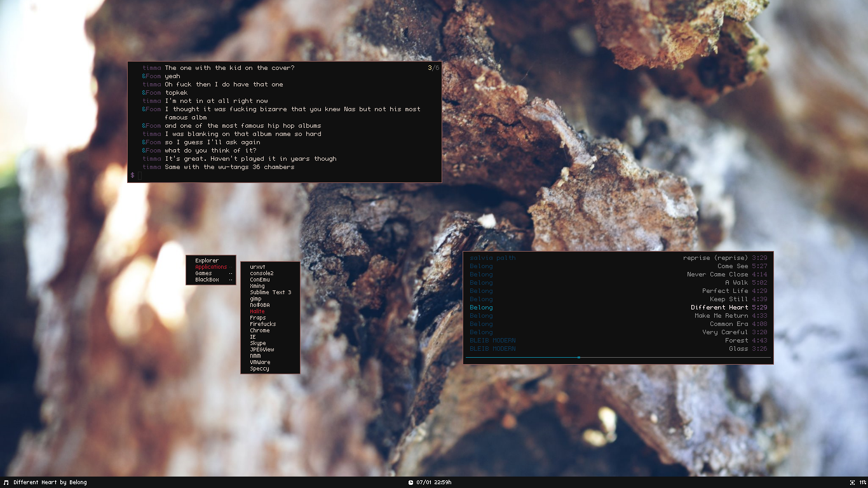Launch console2 from the applications menu

(261, 273)
